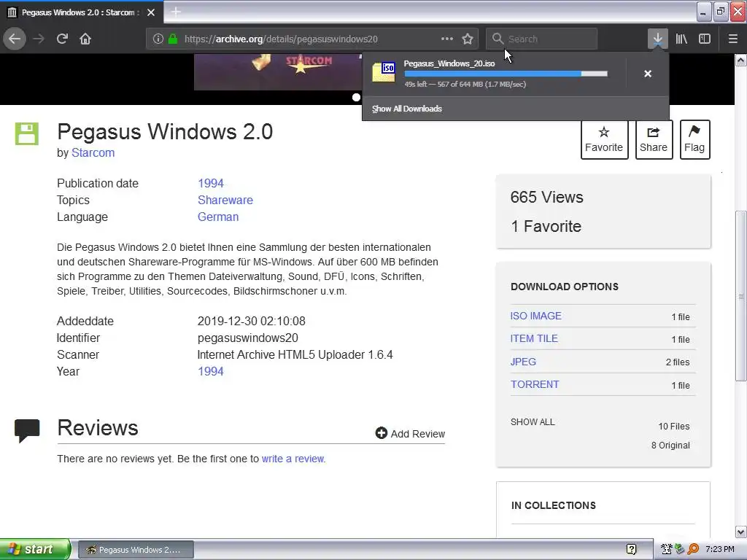Open the Firefox hamburger menu
Screen dimensions: 747x560
pos(732,39)
